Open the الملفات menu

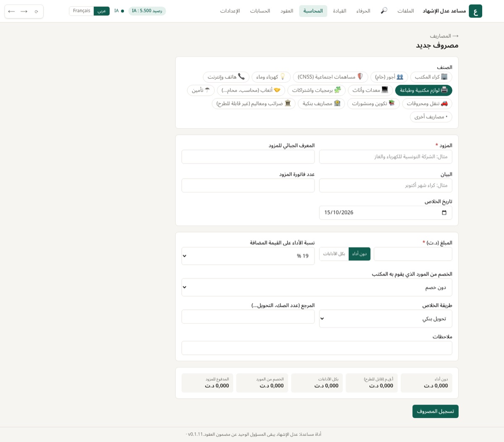[406, 11]
